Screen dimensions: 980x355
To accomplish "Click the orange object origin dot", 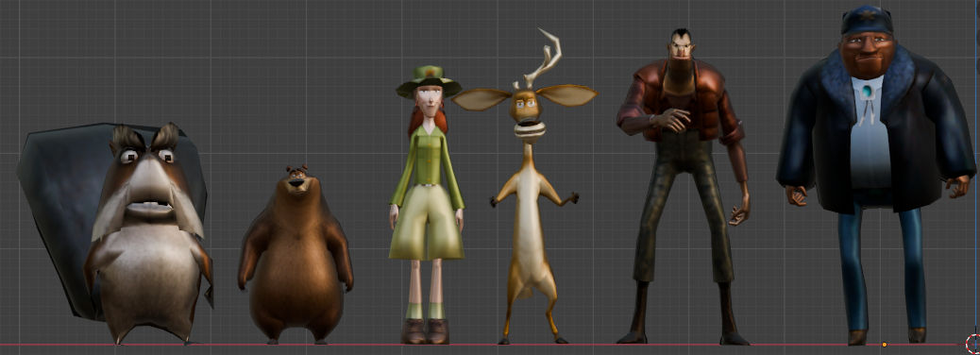I will (x=885, y=345).
